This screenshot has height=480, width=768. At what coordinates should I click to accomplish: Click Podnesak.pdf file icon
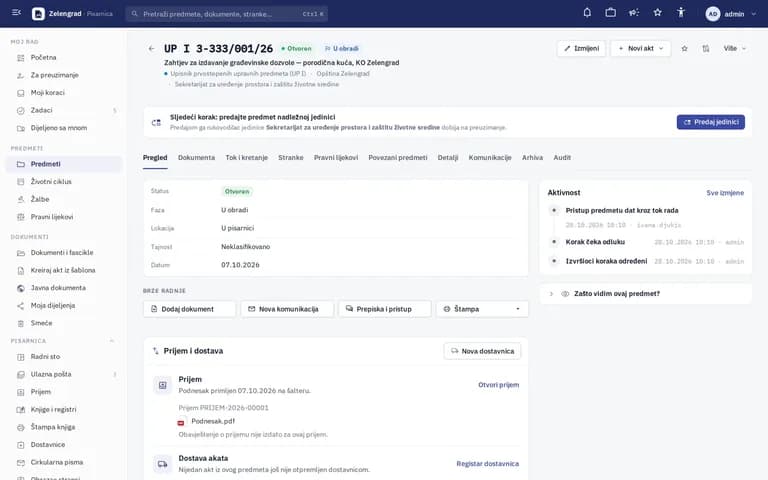[x=181, y=422]
